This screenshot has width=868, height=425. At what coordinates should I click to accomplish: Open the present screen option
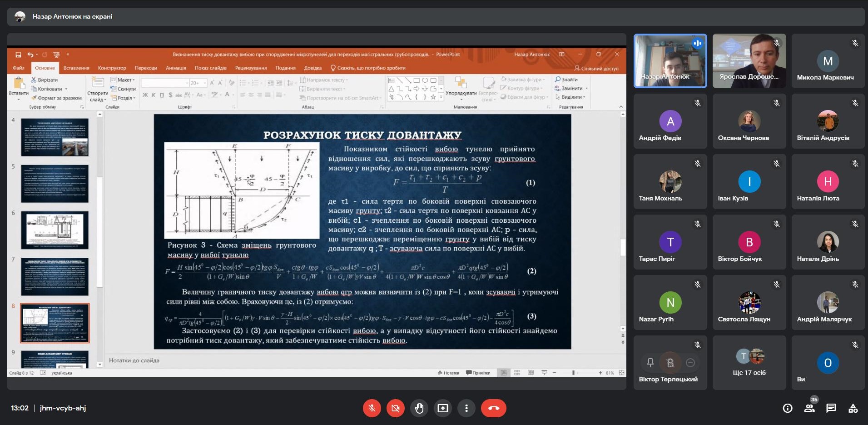pos(442,408)
